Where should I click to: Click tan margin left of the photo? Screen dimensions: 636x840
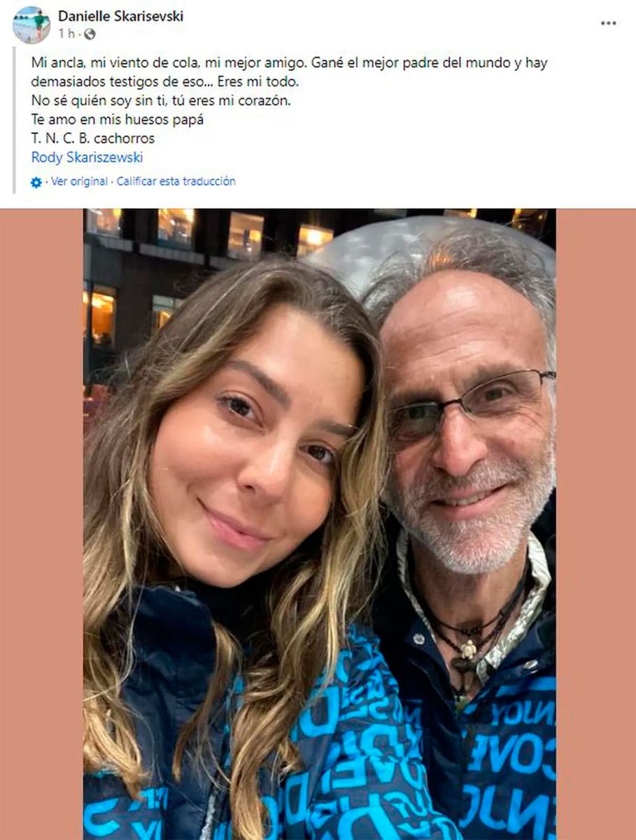[x=42, y=524]
